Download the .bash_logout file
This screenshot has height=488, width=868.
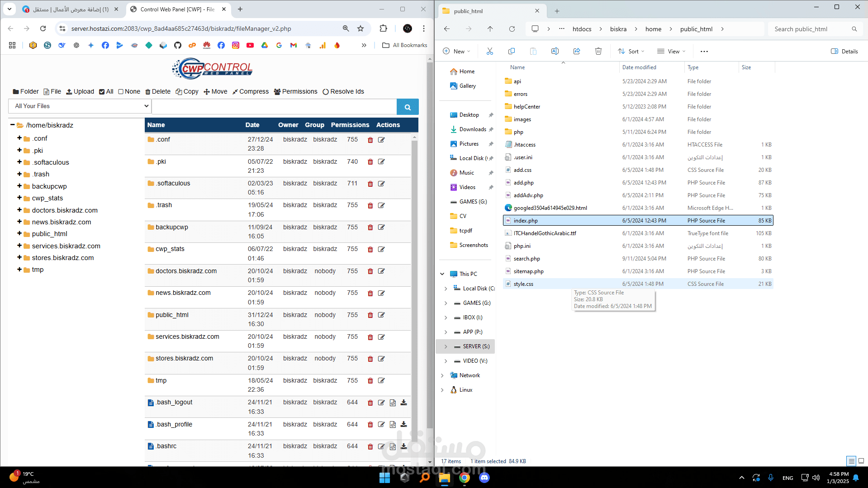click(x=403, y=403)
